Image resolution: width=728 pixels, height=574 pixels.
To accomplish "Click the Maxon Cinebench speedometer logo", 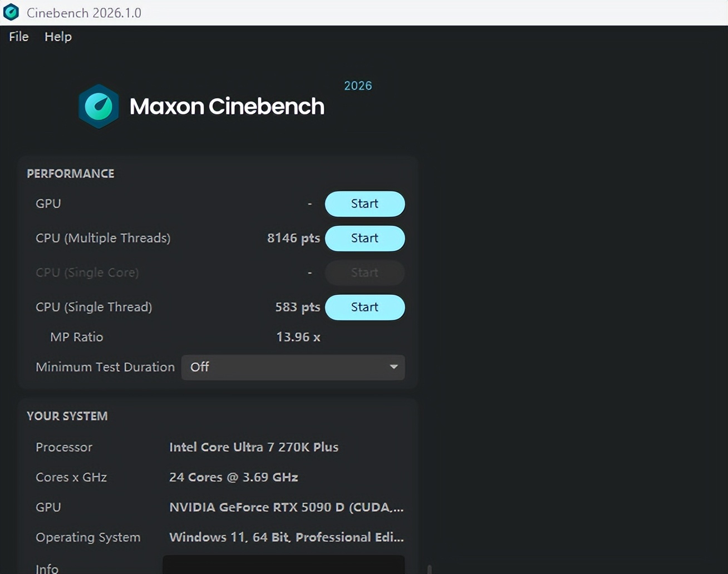I will click(x=99, y=106).
